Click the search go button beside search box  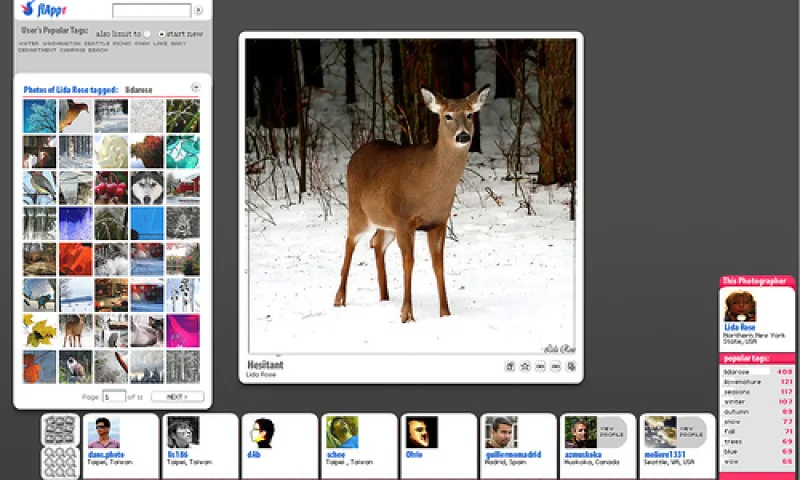pos(198,10)
